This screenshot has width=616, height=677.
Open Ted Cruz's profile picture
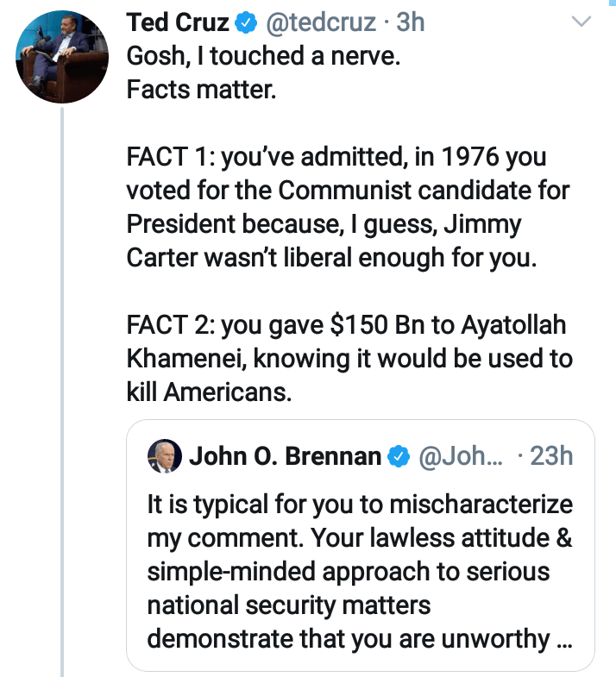click(x=60, y=58)
